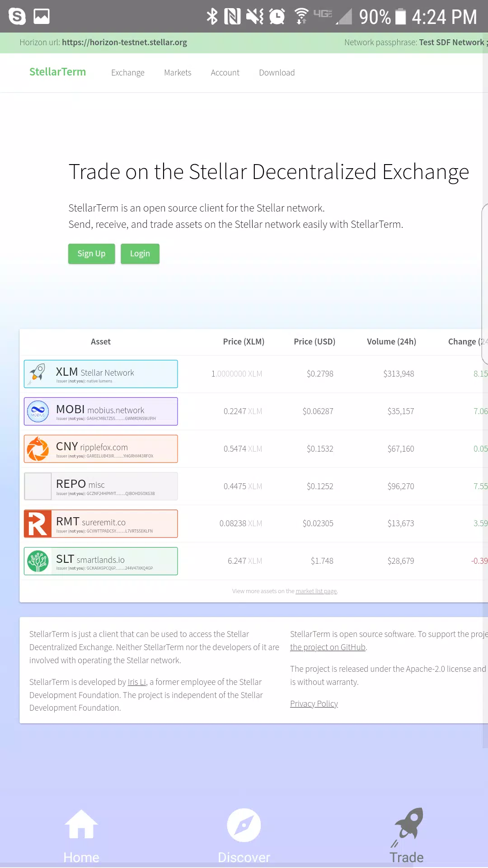Tap the Trade rocket icon
488x868 pixels.
[x=408, y=826]
